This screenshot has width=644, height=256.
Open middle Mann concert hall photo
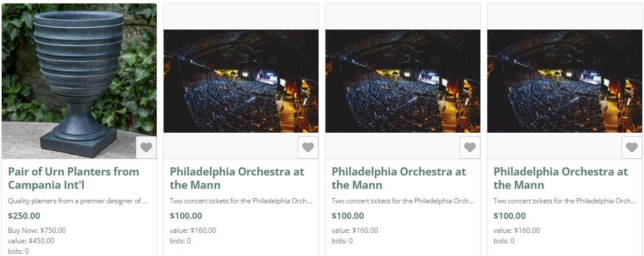pyautogui.click(x=403, y=81)
